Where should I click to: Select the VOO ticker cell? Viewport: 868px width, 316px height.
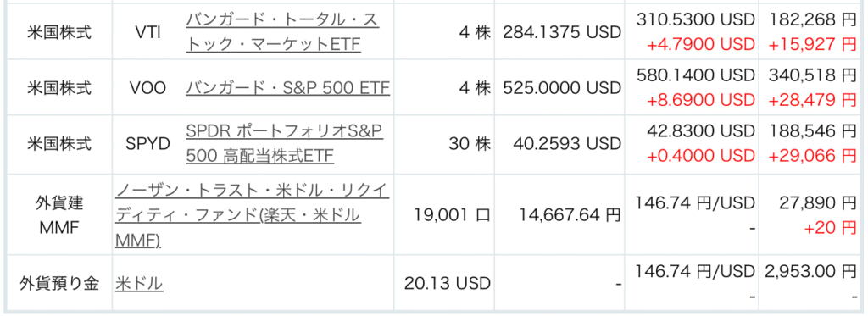[x=147, y=88]
